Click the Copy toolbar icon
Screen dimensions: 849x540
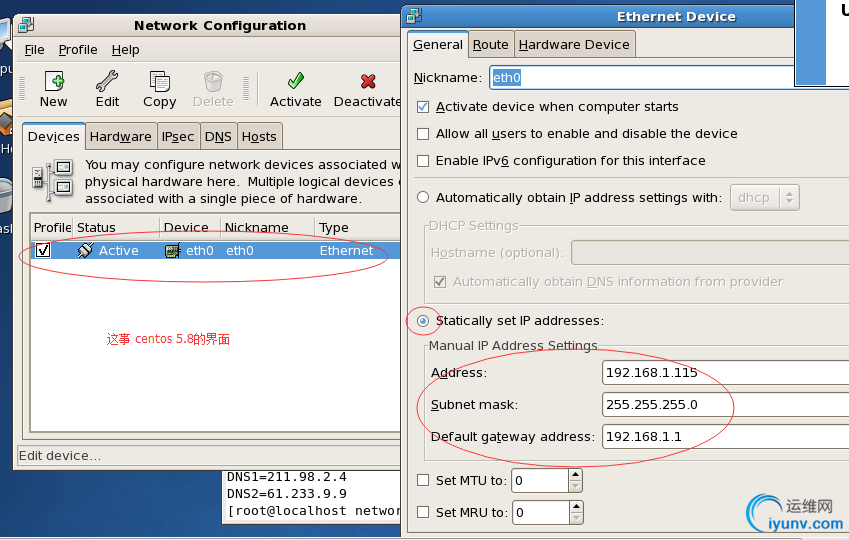pos(160,82)
